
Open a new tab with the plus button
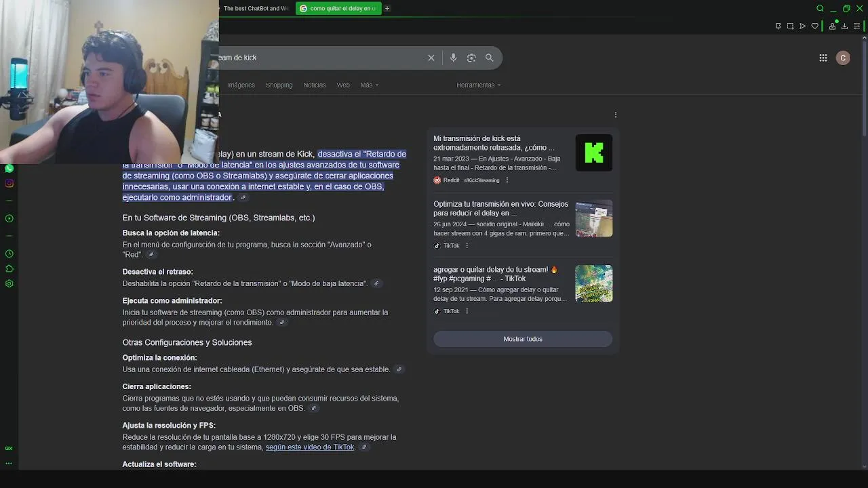[387, 8]
